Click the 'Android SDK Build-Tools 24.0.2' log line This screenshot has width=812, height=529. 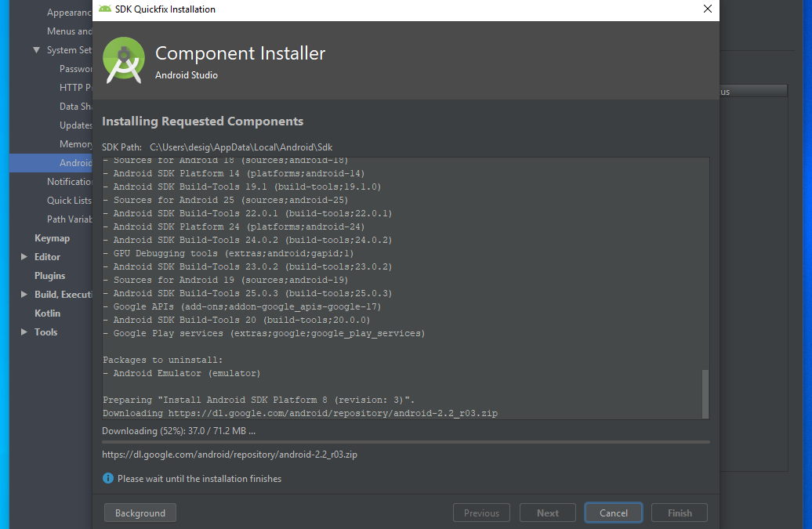248,240
